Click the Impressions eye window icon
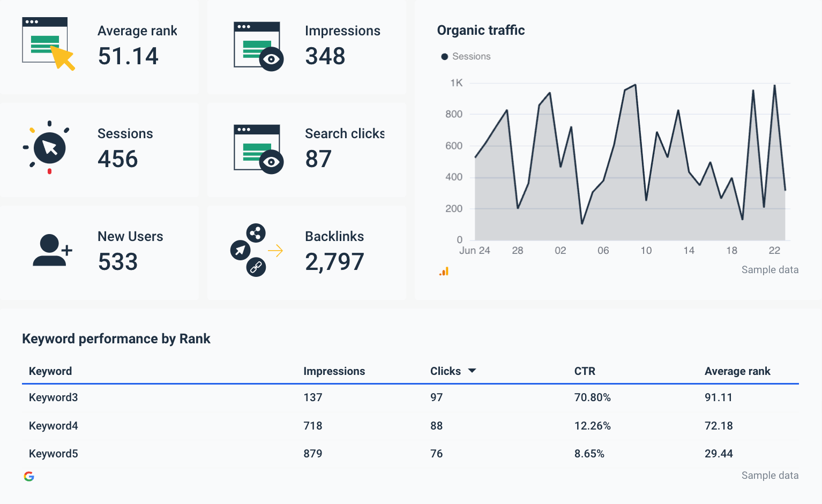The width and height of the screenshot is (822, 504). tap(259, 47)
